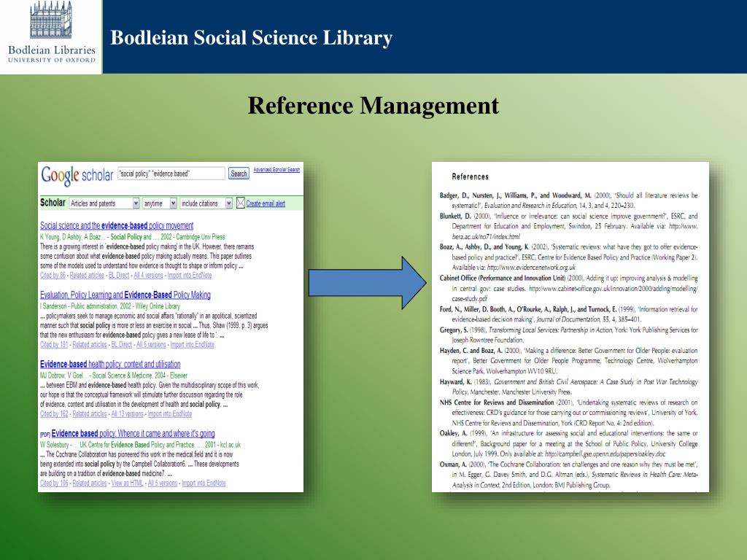Screen dimensions: 747x560
Task: Click the 'References' heading in the reference list
Action: [x=471, y=176]
